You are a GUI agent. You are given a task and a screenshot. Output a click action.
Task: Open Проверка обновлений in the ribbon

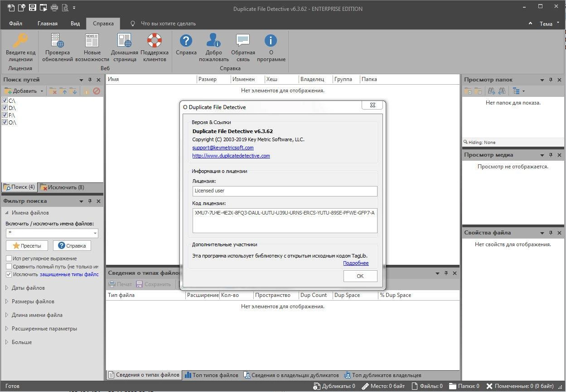pos(58,48)
